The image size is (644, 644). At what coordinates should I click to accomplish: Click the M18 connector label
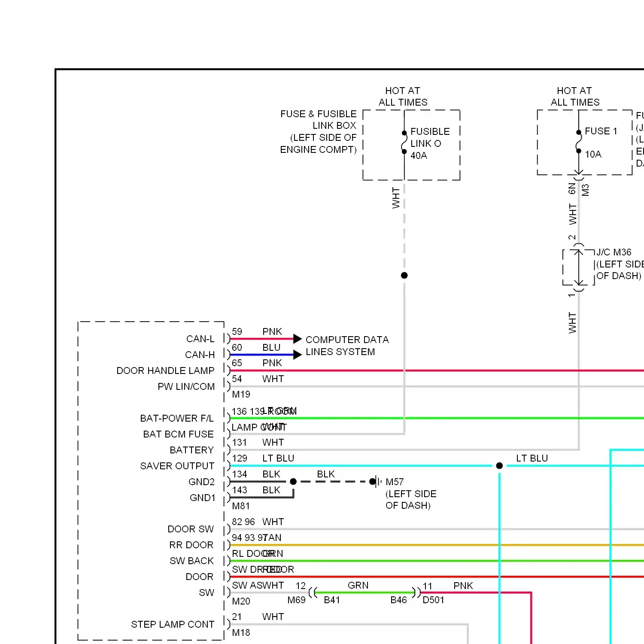241,632
